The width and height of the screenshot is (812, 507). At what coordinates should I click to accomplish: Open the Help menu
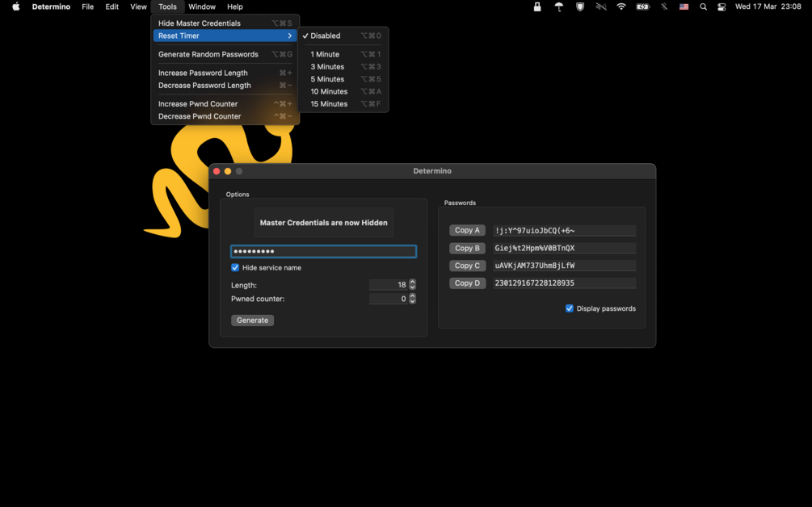pos(234,6)
